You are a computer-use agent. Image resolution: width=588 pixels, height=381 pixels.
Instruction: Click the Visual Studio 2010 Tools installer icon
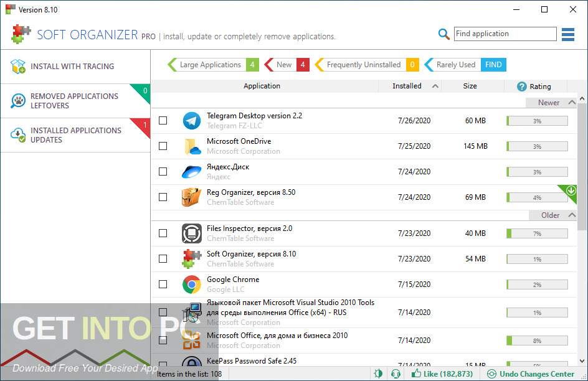pyautogui.click(x=192, y=313)
